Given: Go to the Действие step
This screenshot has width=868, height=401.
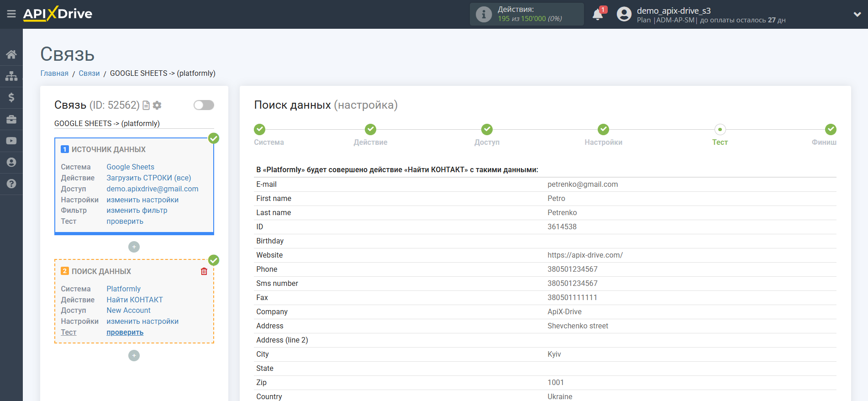Looking at the screenshot, I should [371, 130].
